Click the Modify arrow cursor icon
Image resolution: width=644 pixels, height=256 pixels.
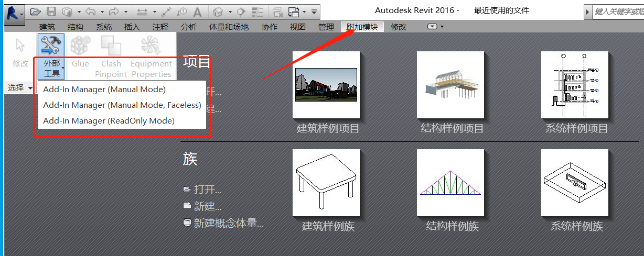20,46
